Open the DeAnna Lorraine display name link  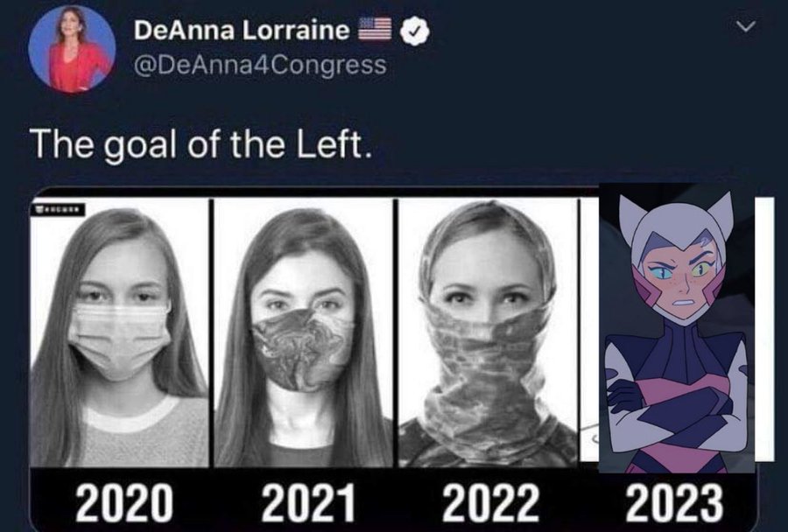[242, 30]
